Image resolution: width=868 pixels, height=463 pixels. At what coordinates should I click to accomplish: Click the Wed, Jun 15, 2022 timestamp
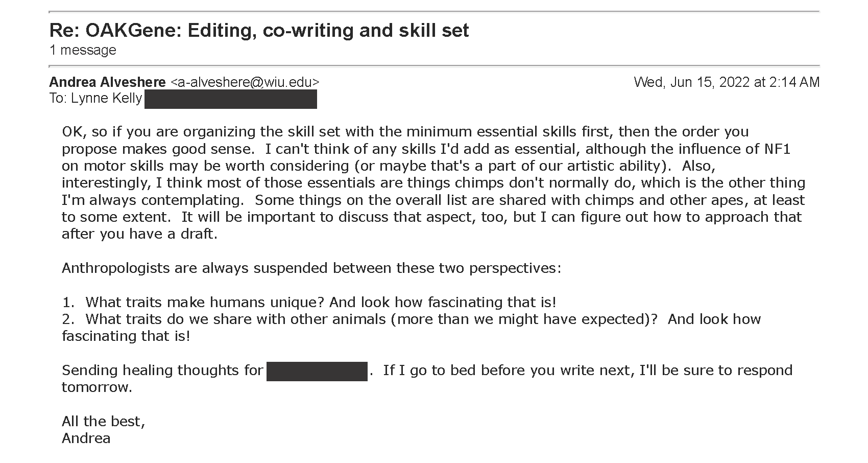pos(727,82)
